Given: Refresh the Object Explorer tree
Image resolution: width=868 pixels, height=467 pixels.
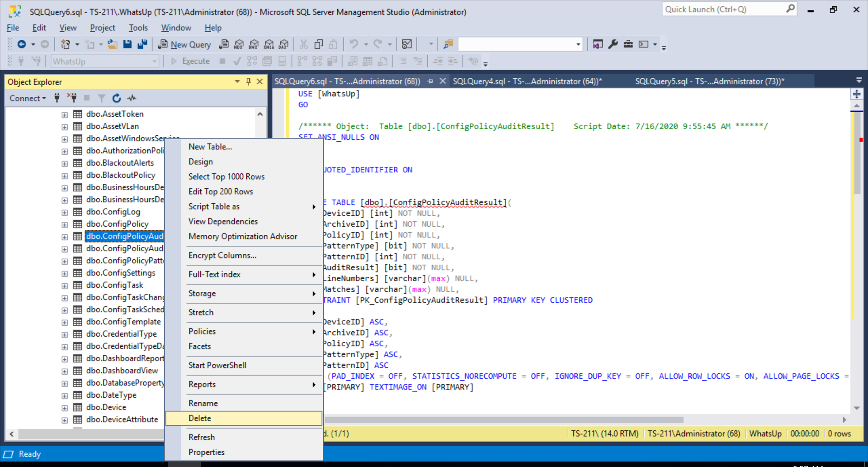Looking at the screenshot, I should click(x=117, y=98).
